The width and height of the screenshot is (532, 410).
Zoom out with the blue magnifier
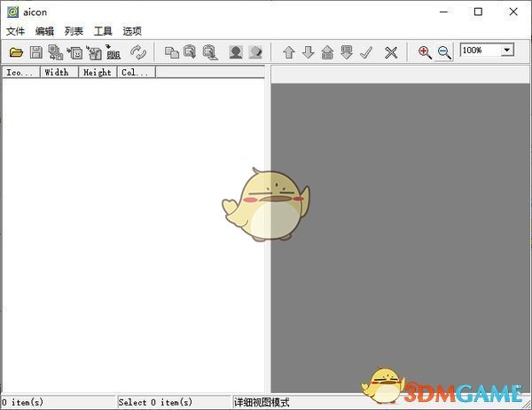click(444, 52)
